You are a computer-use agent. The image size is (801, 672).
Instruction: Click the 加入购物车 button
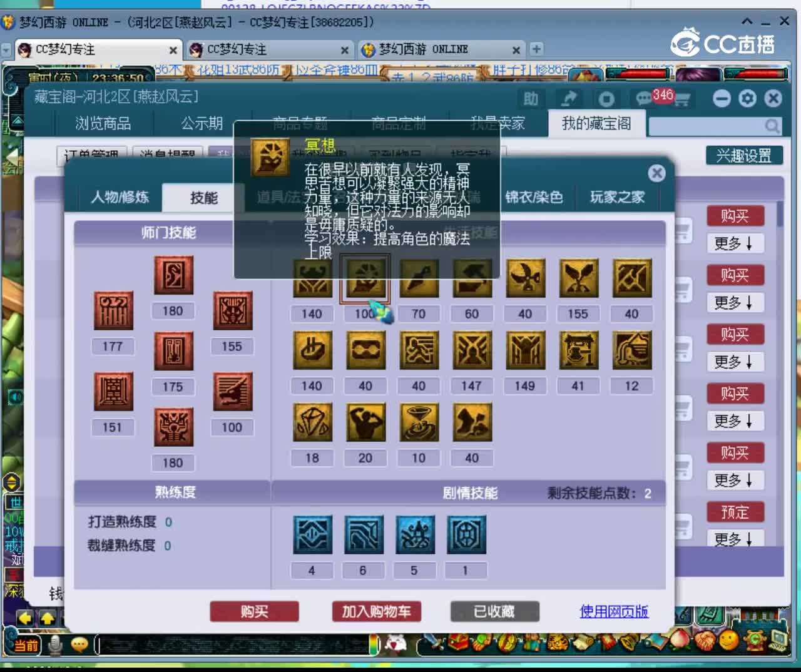pos(376,611)
